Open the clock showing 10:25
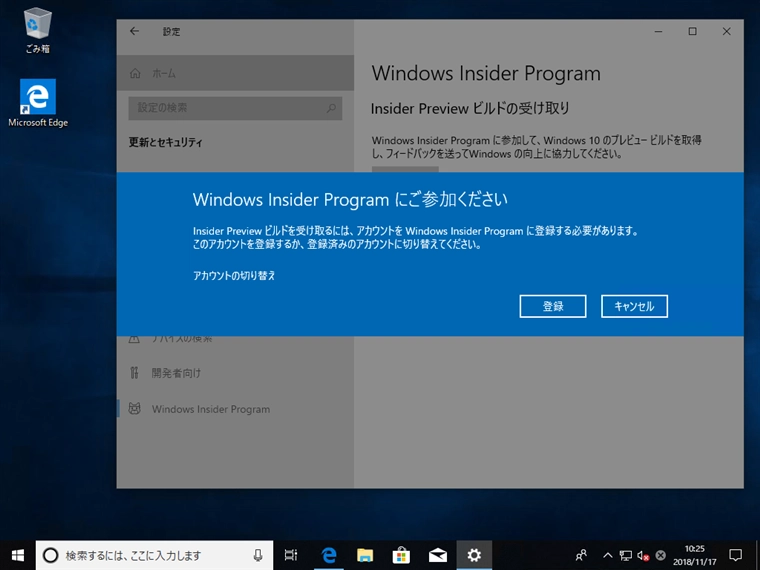Image resolution: width=760 pixels, height=570 pixels. click(695, 555)
